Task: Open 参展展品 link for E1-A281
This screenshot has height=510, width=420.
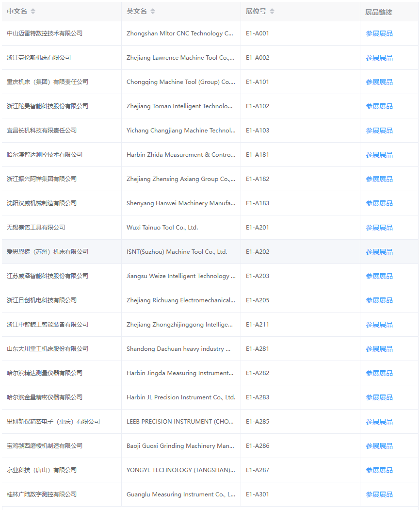Action: pos(379,349)
